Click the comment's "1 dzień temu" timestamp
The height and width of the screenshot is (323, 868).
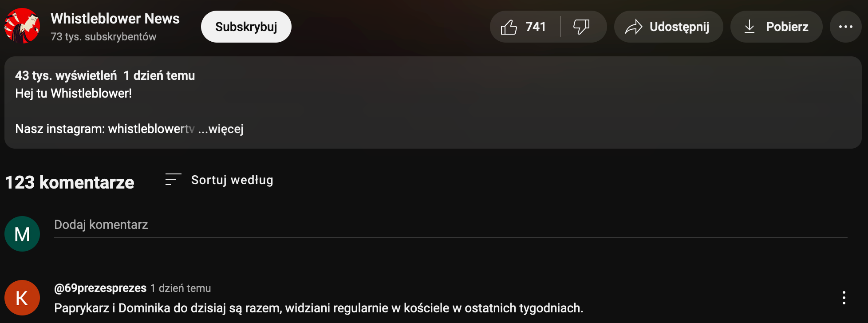181,288
